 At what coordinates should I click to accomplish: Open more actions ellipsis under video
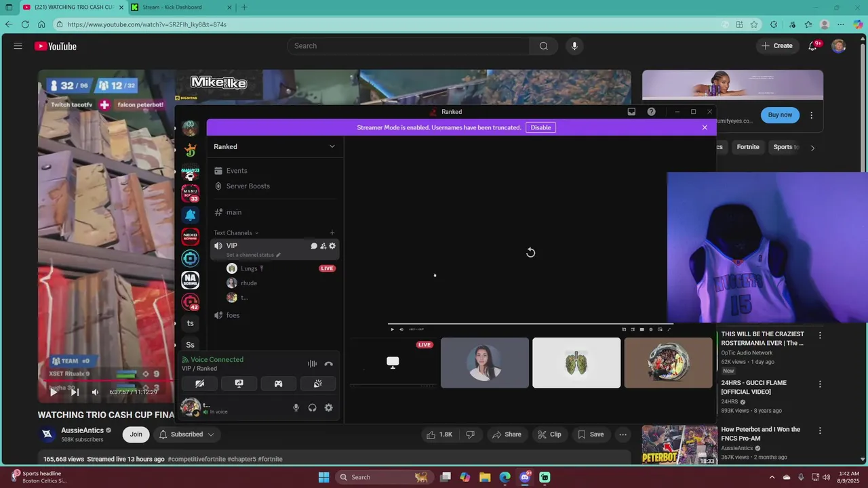(623, 434)
